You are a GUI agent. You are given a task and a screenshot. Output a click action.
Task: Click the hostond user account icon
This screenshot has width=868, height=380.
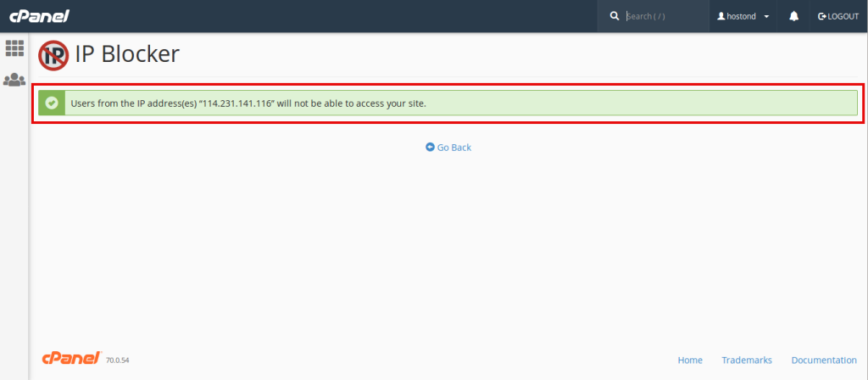721,17
